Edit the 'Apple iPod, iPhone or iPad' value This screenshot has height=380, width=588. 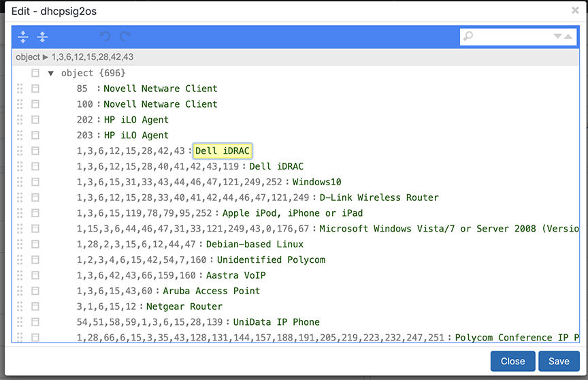click(293, 213)
